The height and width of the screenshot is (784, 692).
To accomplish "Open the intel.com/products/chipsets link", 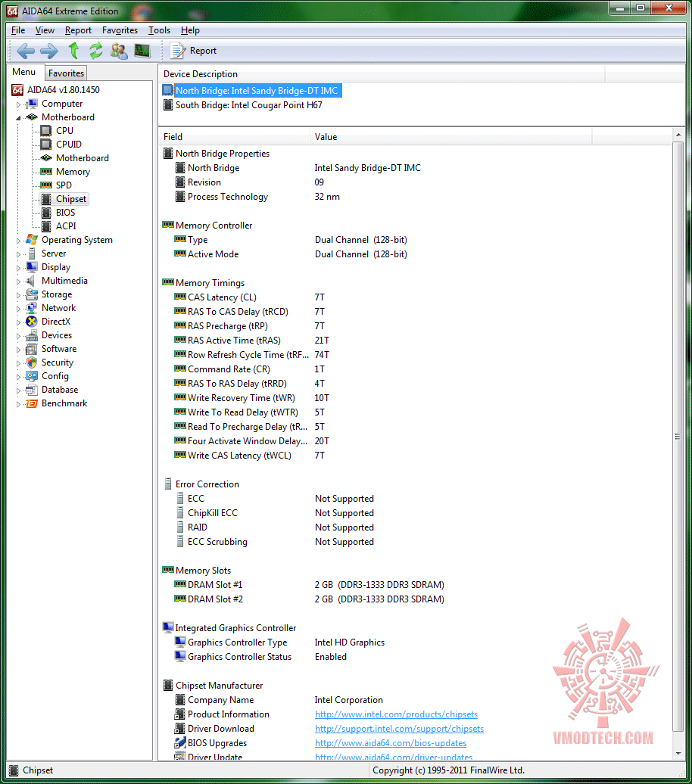I will [396, 714].
